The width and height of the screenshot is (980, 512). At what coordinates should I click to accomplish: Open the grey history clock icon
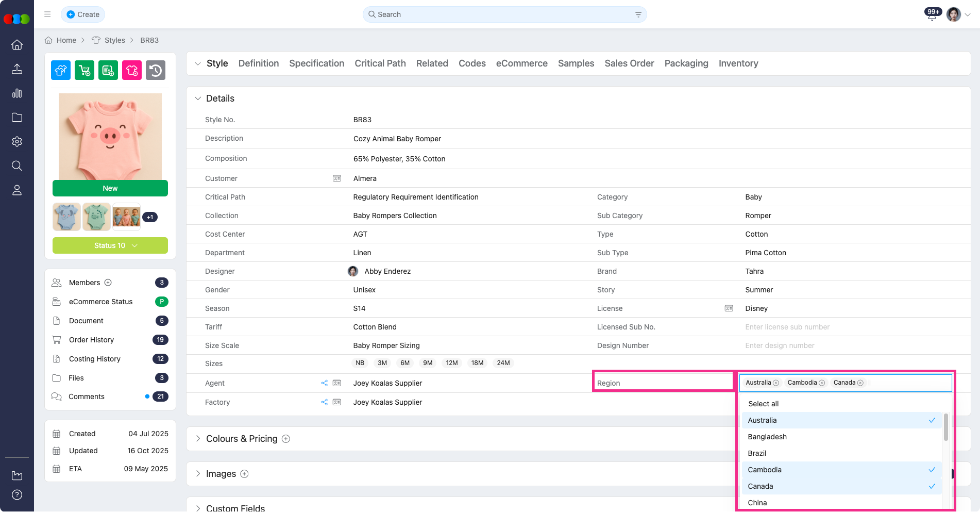tap(156, 70)
